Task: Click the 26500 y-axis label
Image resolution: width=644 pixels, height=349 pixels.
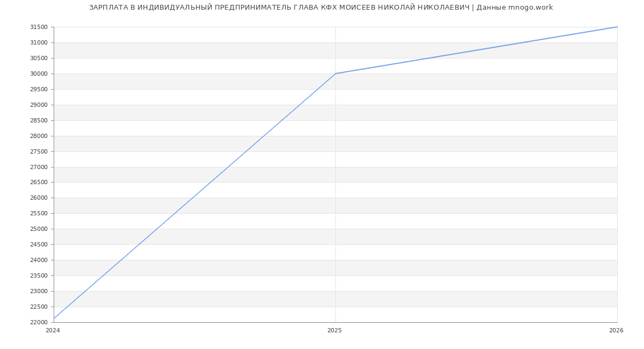Action: 39,183
